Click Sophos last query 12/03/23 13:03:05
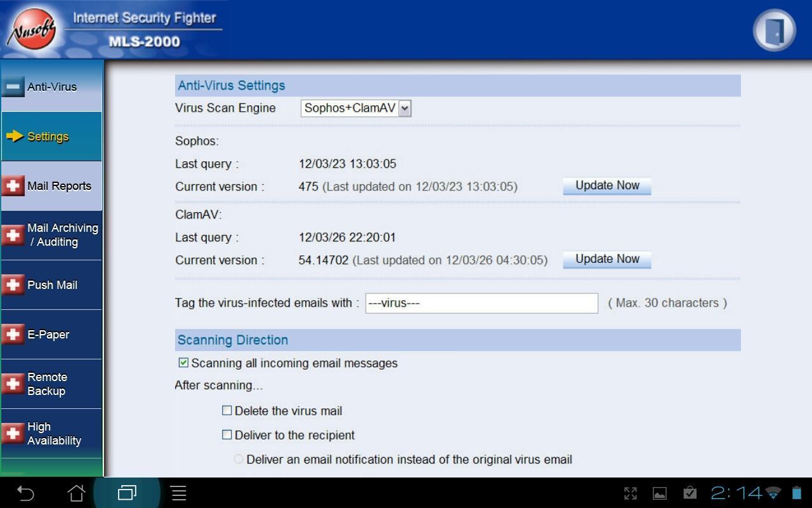This screenshot has width=812, height=508. point(348,164)
